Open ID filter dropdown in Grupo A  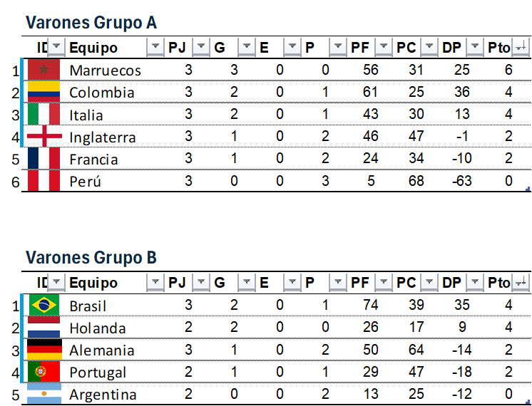(x=57, y=48)
